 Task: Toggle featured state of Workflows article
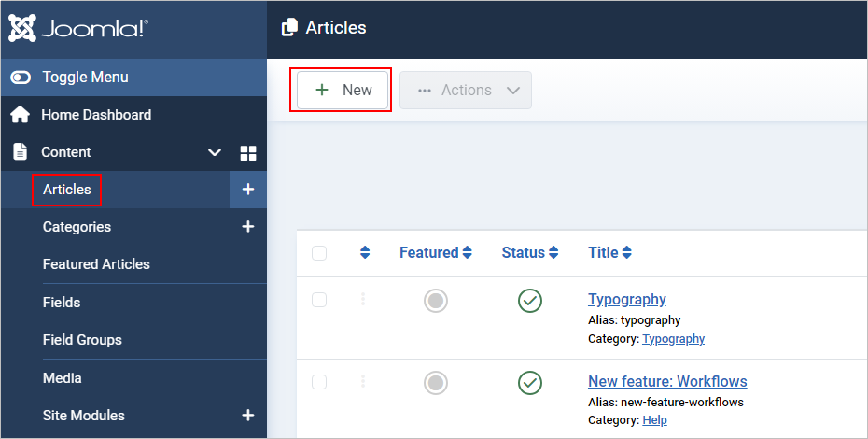coord(436,382)
